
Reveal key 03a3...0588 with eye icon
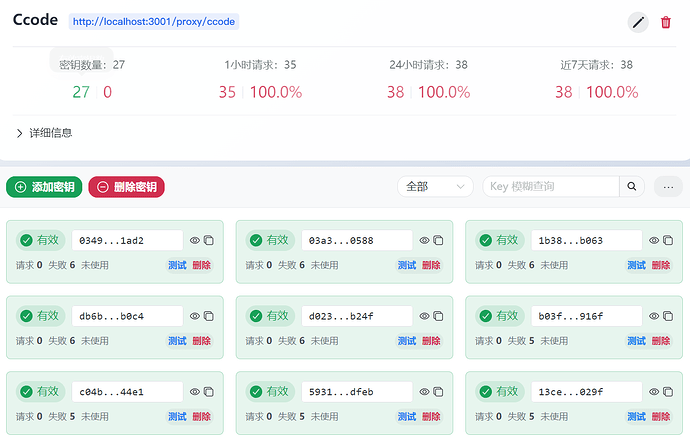pos(424,240)
